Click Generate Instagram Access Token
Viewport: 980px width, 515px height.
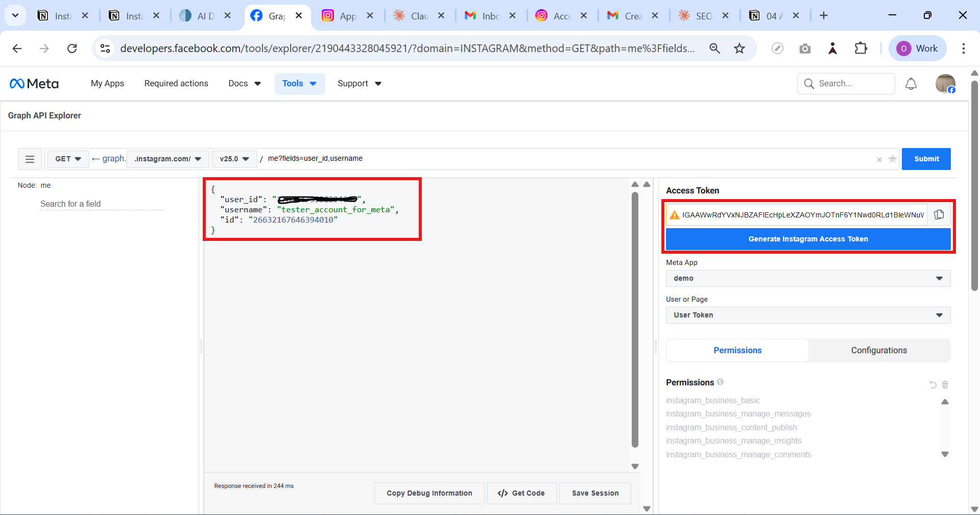(808, 239)
